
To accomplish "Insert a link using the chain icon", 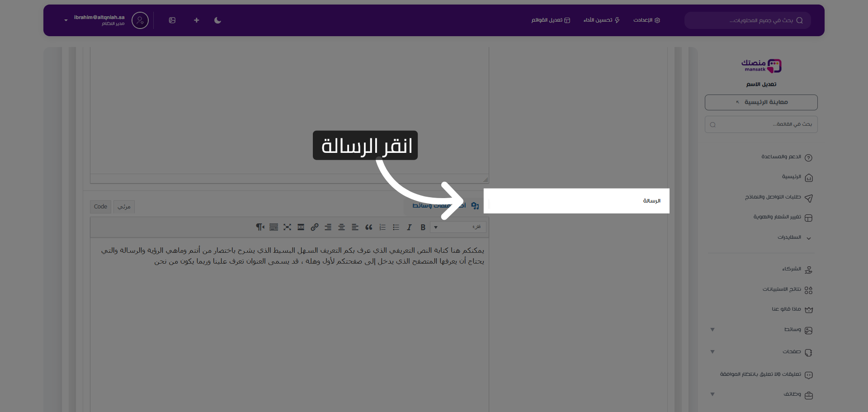I will coord(314,227).
